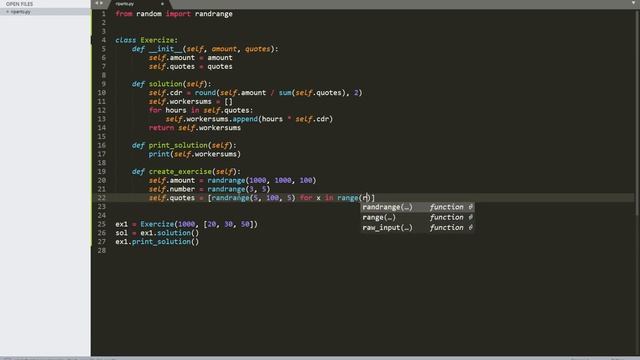
Task: Open the tab list dropdown arrow
Action: point(633,3)
